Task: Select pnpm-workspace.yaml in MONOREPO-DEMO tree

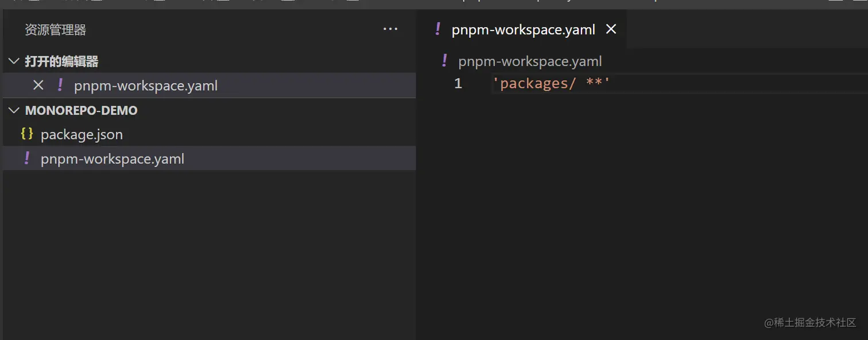Action: coord(209,158)
